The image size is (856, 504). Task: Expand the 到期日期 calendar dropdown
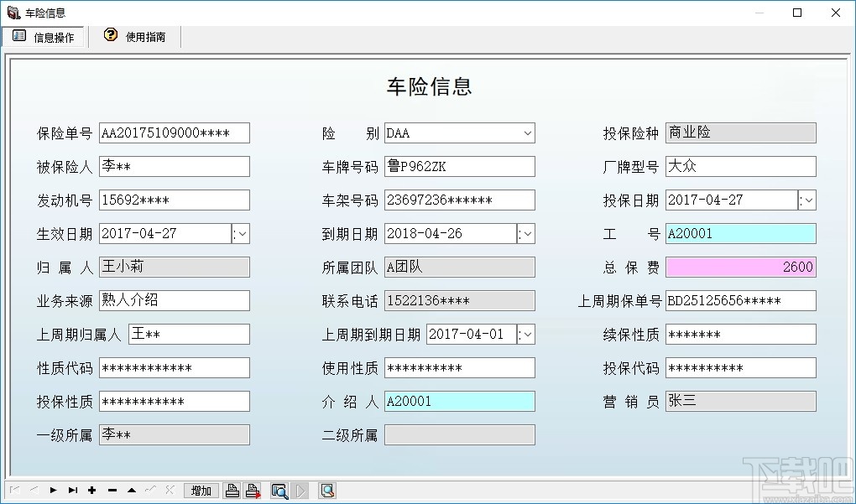tap(528, 233)
